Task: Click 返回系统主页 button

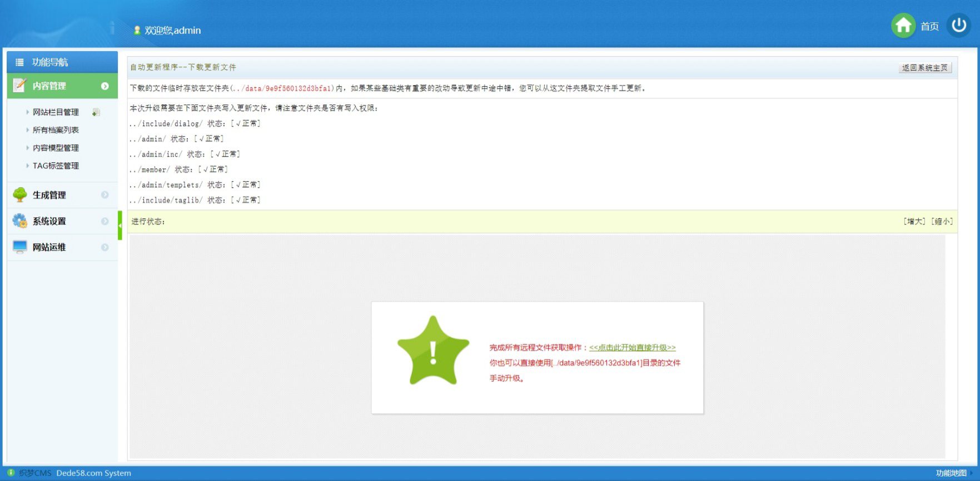Action: click(x=925, y=68)
